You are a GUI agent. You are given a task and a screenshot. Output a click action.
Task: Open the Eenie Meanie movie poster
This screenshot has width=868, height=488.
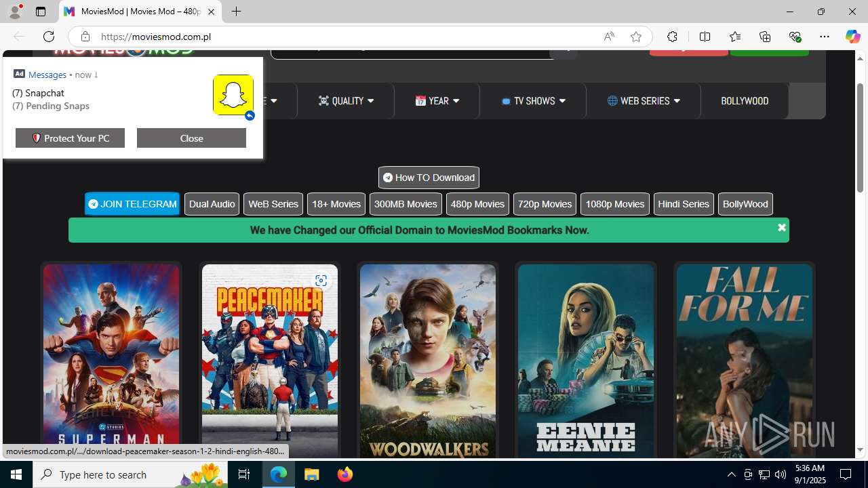(586, 361)
